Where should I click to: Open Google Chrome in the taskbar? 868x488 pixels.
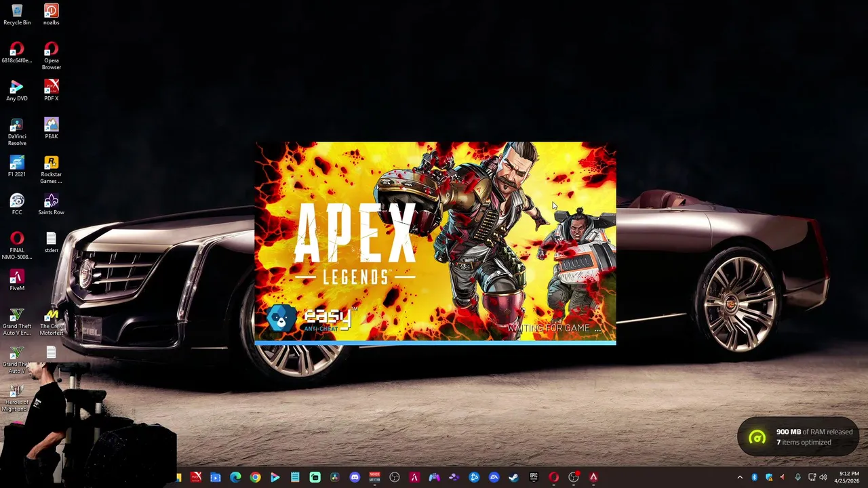255,477
